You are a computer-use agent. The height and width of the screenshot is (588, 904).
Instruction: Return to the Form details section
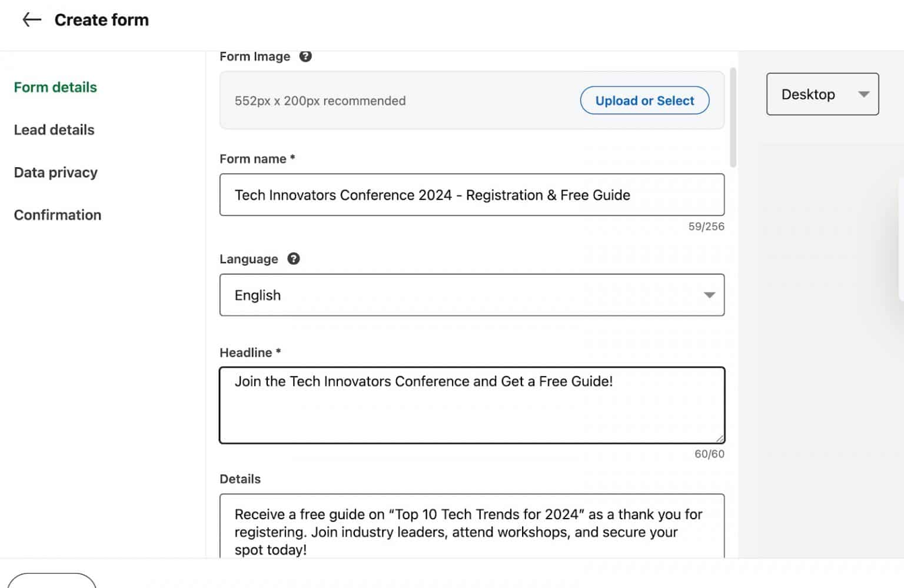tap(55, 87)
